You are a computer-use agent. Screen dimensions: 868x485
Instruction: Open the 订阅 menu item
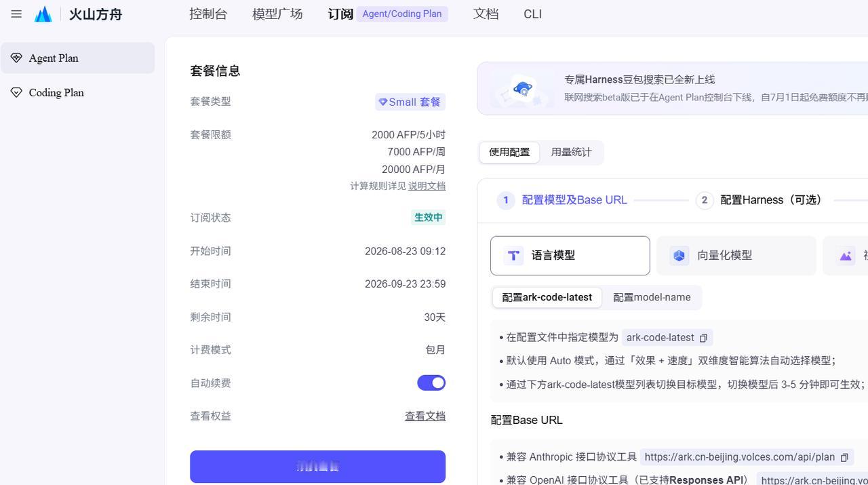pos(340,14)
